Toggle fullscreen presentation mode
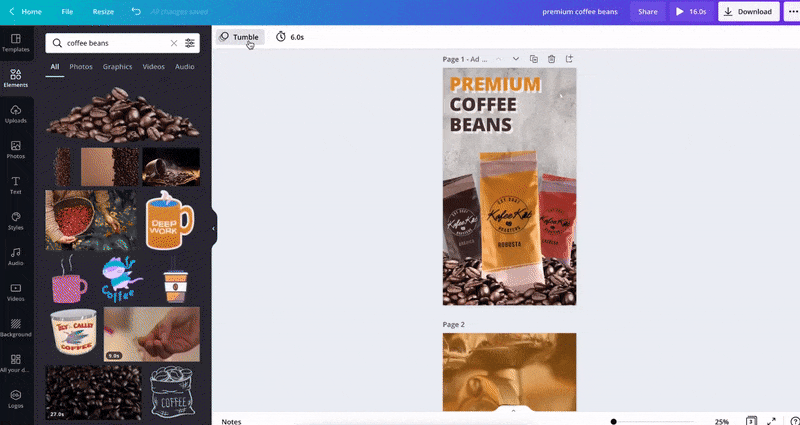The height and width of the screenshot is (425, 800). click(x=771, y=421)
